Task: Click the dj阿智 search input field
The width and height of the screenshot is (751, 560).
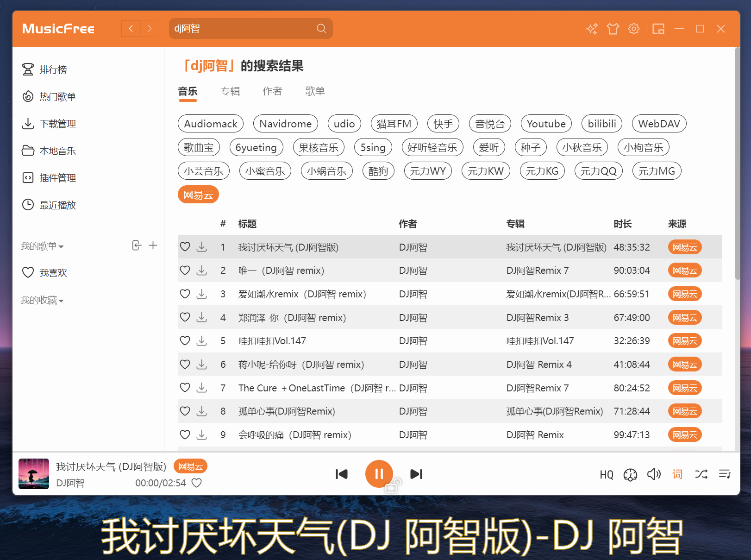Action: tap(241, 28)
